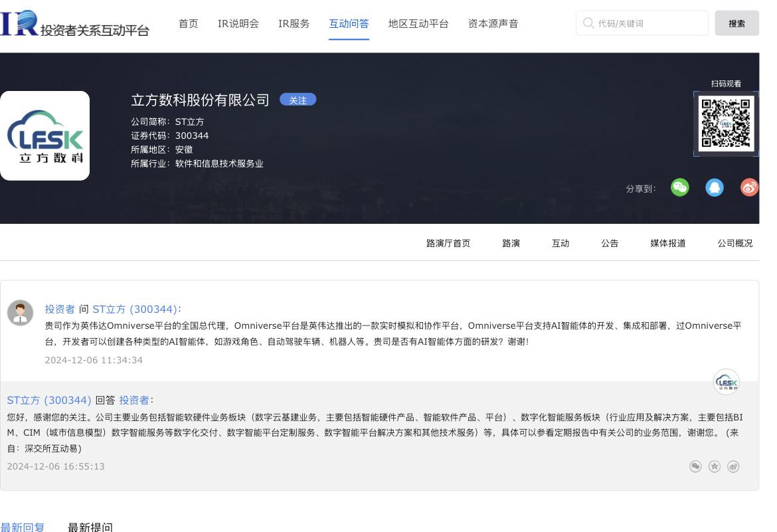Click the 扫码观看 label
This screenshot has height=532, width=777.
coord(726,84)
